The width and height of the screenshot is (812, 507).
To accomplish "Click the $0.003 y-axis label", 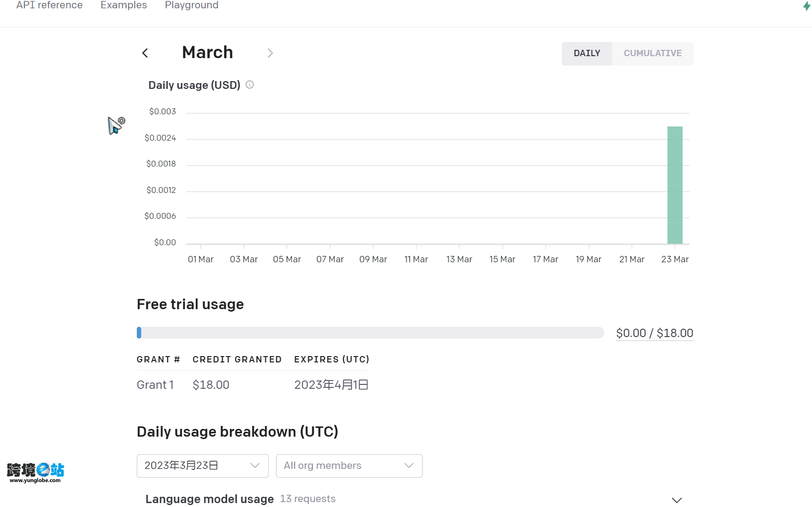I will pos(163,111).
